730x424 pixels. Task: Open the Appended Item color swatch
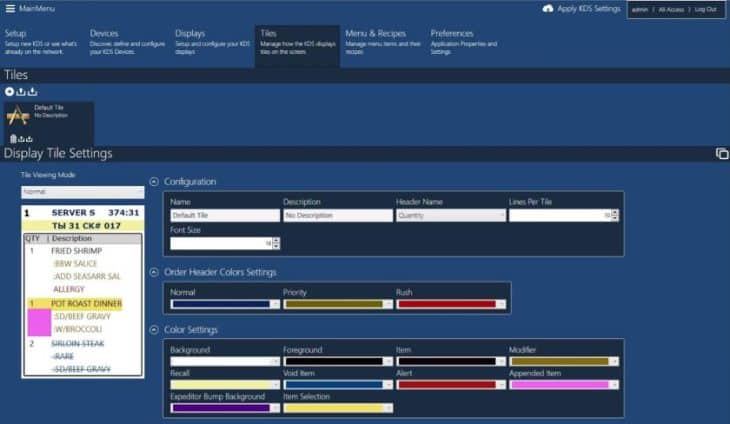(563, 384)
